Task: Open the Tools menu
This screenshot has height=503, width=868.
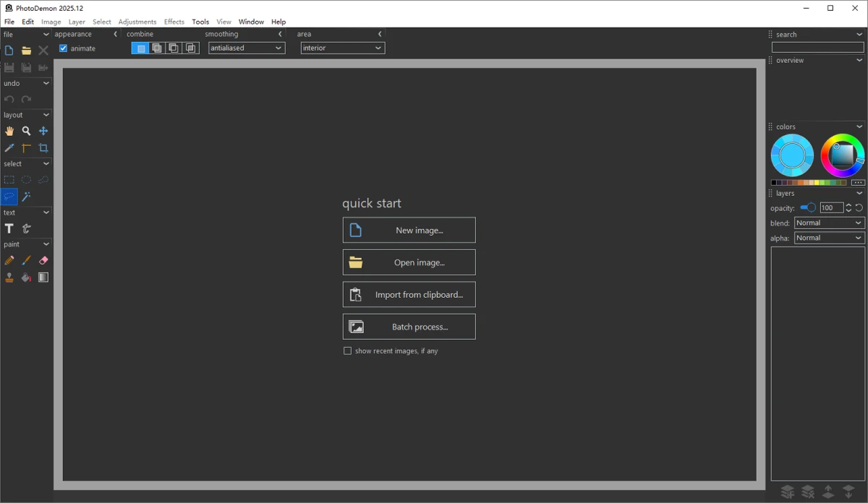Action: click(x=200, y=22)
